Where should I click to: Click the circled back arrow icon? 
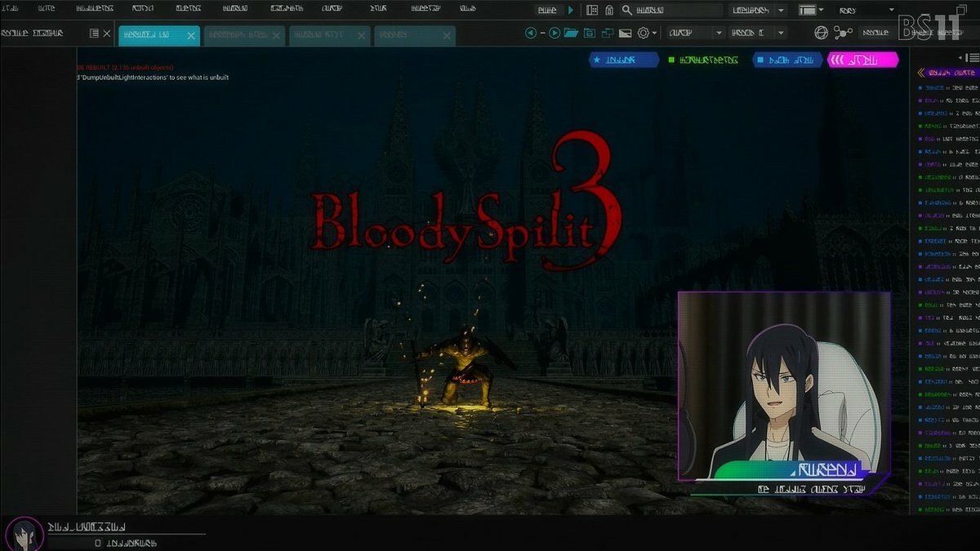tap(531, 33)
